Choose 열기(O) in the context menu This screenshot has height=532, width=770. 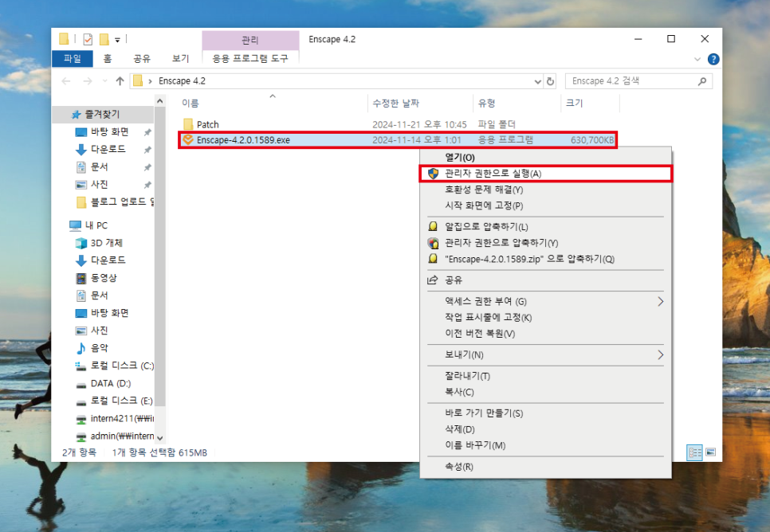(x=545, y=158)
